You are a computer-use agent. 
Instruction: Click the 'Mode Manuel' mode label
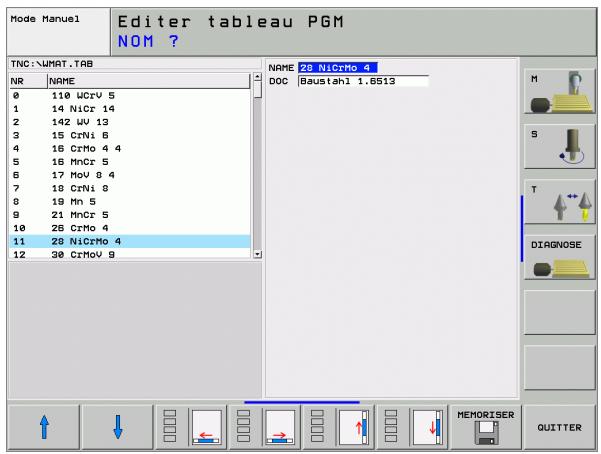[x=45, y=19]
